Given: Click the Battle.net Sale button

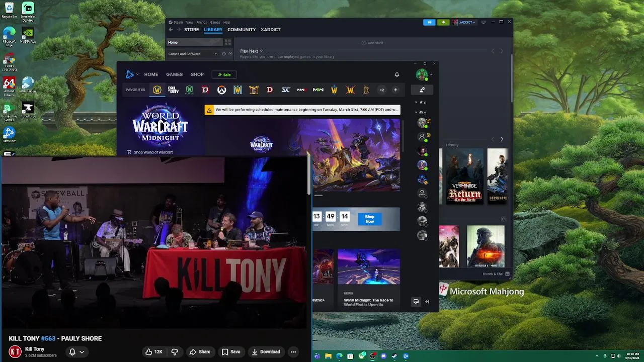Looking at the screenshot, I should pyautogui.click(x=224, y=74).
